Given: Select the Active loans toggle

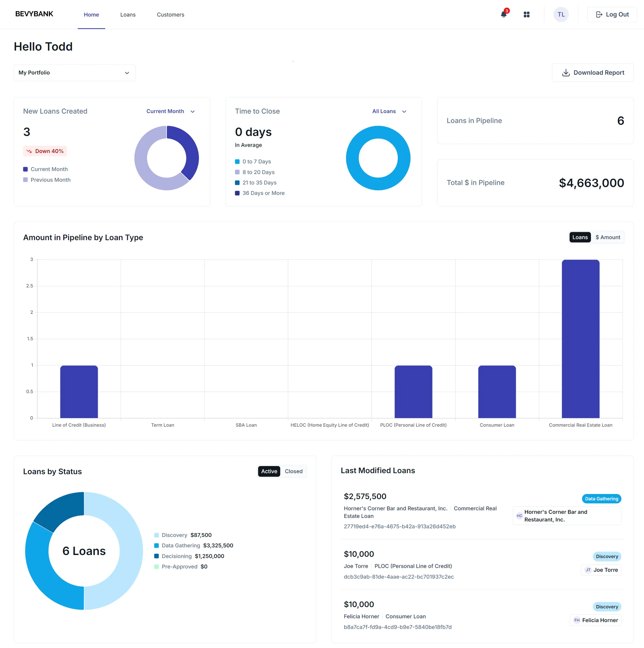Looking at the screenshot, I should (x=269, y=471).
